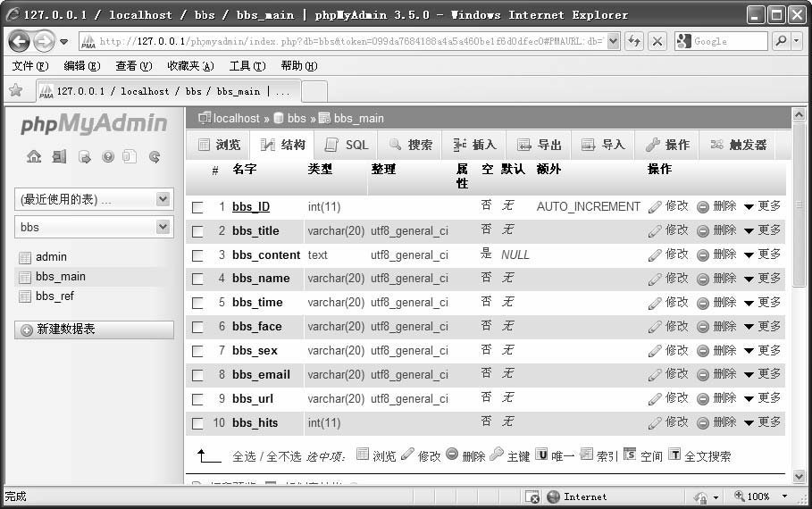
Task: Open the bbs_main table in sidebar
Action: [61, 277]
